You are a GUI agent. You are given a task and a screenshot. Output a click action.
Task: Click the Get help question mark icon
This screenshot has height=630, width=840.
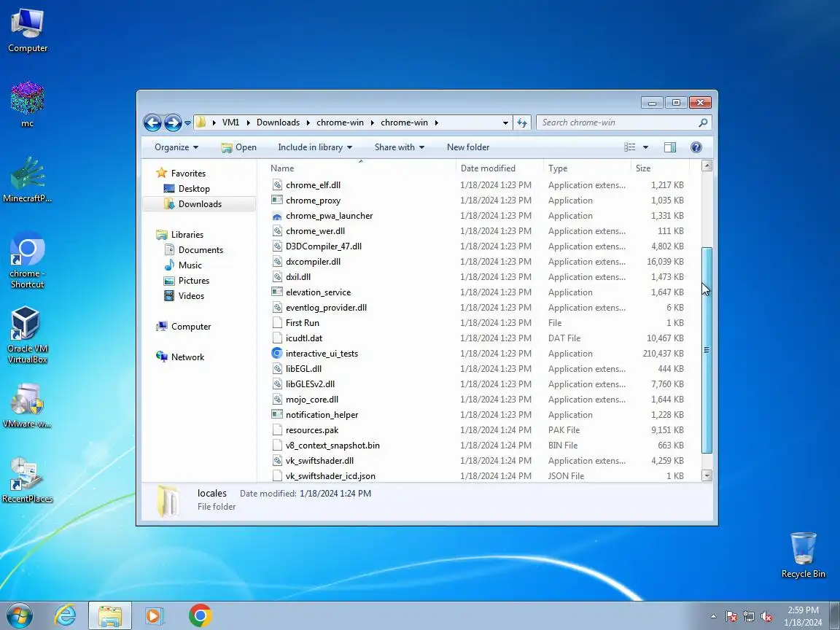pos(696,147)
